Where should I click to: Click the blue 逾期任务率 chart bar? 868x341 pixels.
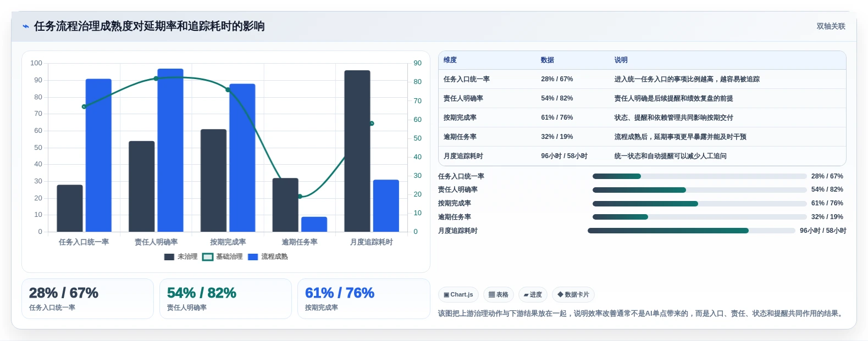(314, 224)
